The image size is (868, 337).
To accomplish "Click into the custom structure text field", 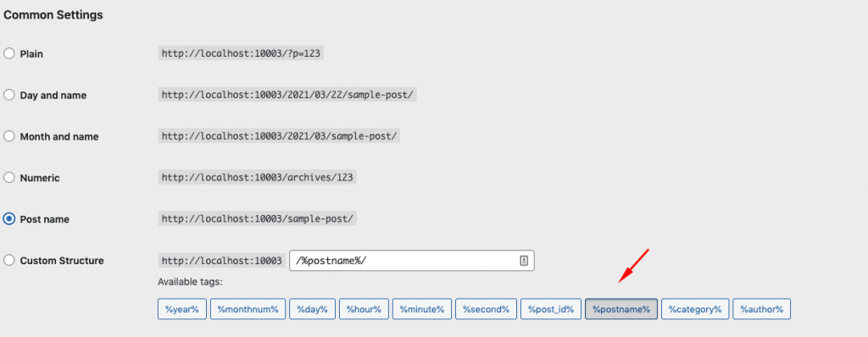I will (x=411, y=261).
